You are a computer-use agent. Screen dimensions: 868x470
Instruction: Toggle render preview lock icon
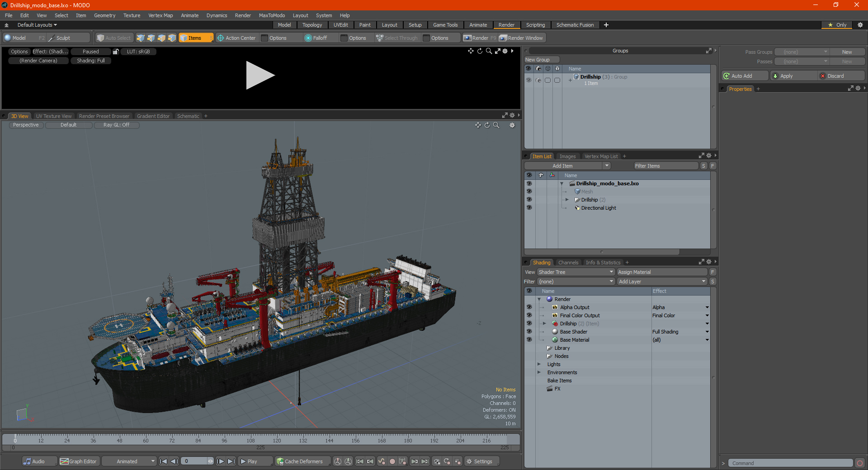[x=116, y=52]
